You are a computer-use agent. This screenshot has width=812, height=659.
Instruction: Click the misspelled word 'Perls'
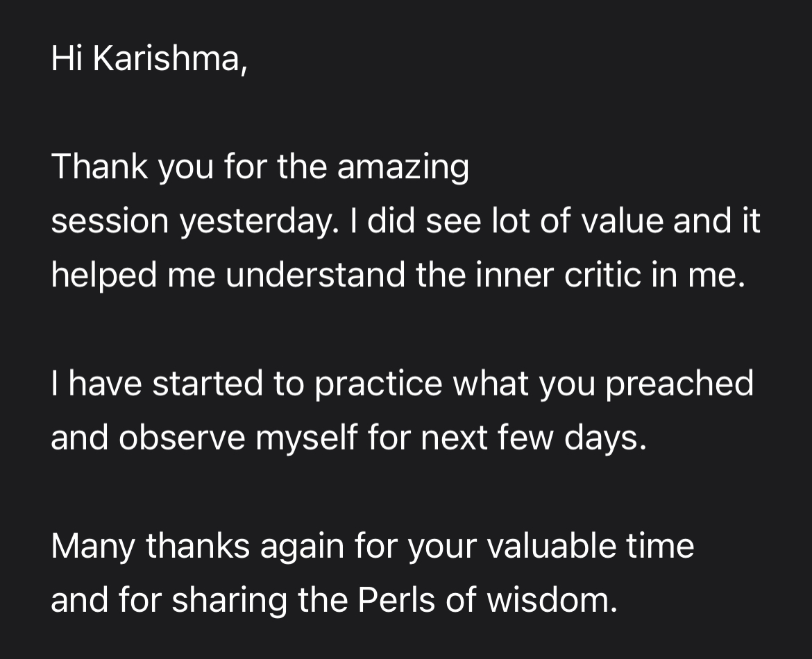pyautogui.click(x=396, y=599)
